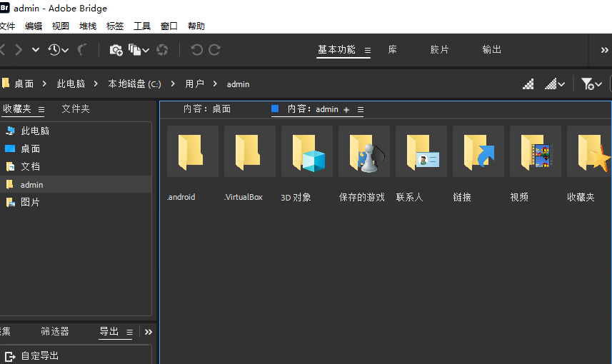Viewport: 612px width, 364px height.
Task: Open the 工具 menu
Action: 142,26
